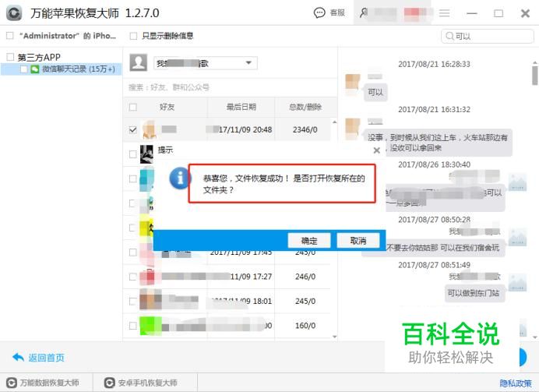Image resolution: width=539 pixels, height=392 pixels.
Task: Select 第三方APP tree node
Action: [39, 57]
